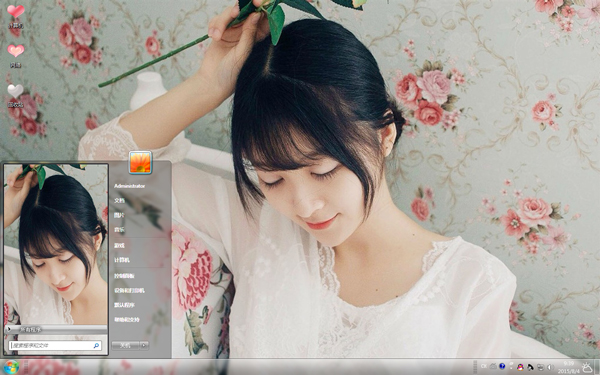Open the QQ penguin tray icon
Viewport: 600px width, 375px height.
tap(520, 367)
